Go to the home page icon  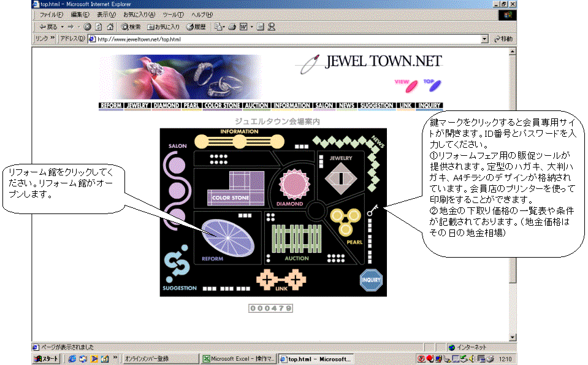pyautogui.click(x=110, y=26)
